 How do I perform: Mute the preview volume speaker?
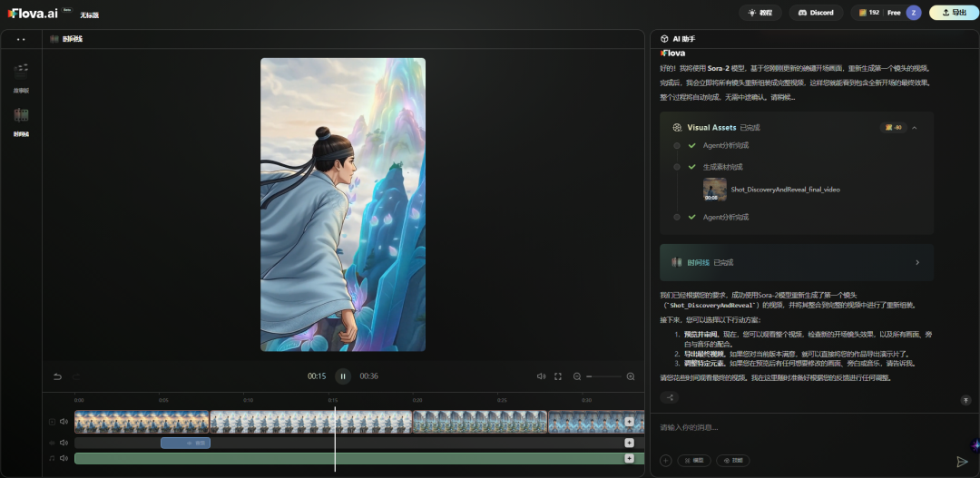(541, 376)
